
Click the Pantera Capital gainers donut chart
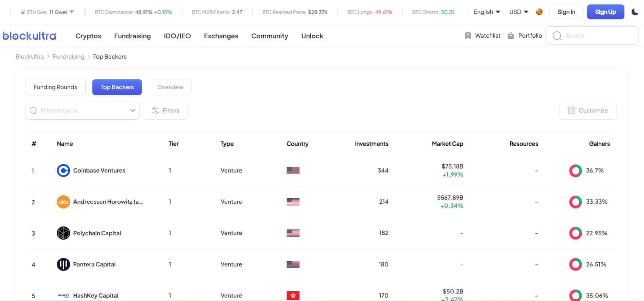(575, 264)
